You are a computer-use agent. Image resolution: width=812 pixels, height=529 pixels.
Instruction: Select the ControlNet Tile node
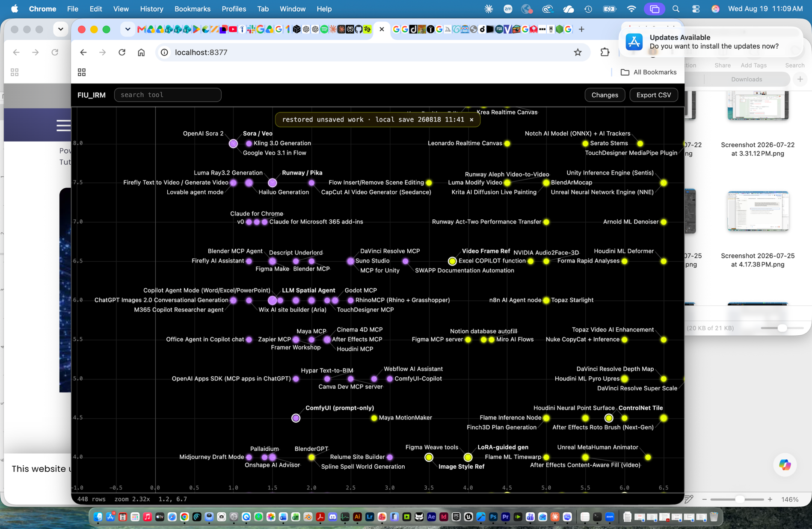point(608,418)
